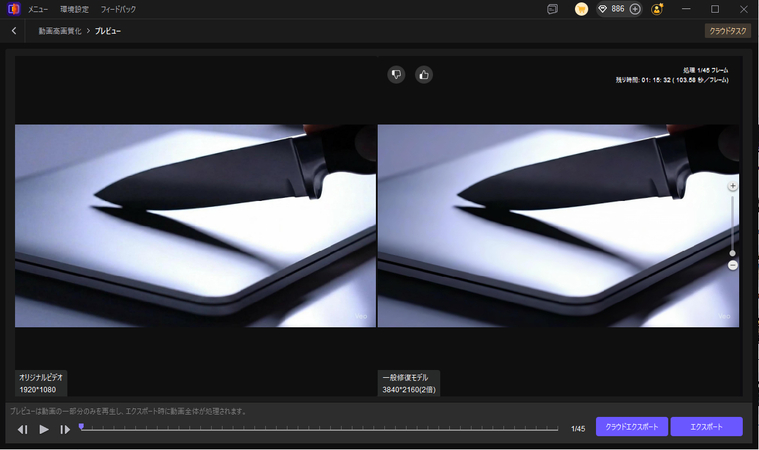Add credits with the plus icon
The height and width of the screenshot is (450, 759).
pos(635,9)
